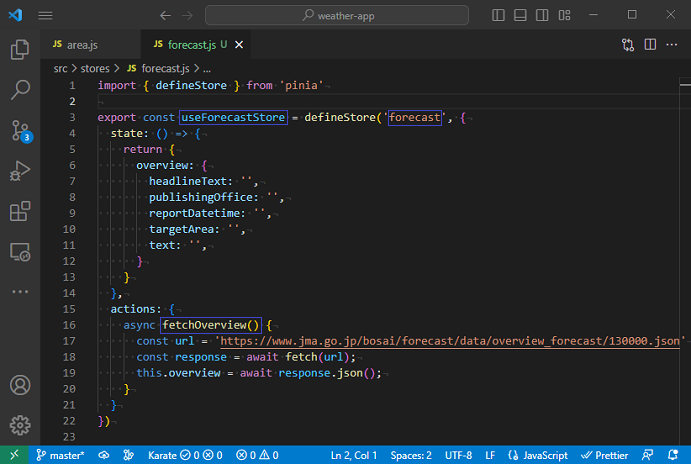The height and width of the screenshot is (464, 691).
Task: Open problems panel via errors and warnings
Action: point(257,455)
